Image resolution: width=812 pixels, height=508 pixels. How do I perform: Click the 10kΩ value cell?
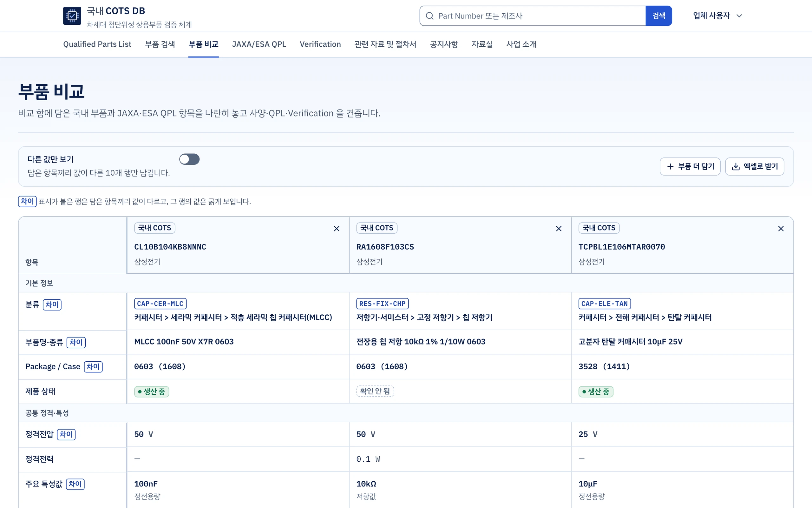point(366,484)
